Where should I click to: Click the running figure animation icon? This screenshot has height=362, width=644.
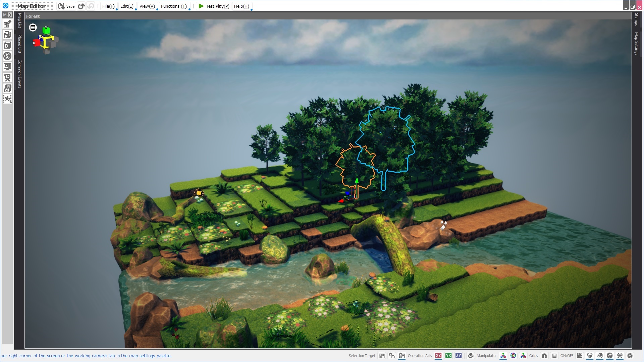tap(7, 99)
